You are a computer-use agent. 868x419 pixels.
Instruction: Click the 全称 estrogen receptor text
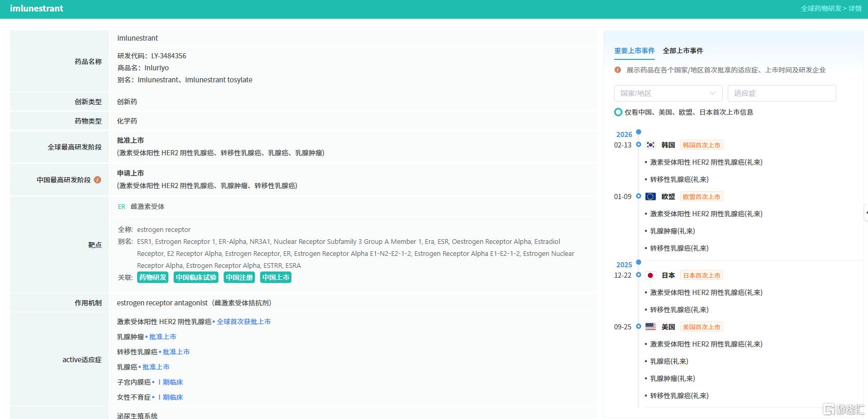154,229
